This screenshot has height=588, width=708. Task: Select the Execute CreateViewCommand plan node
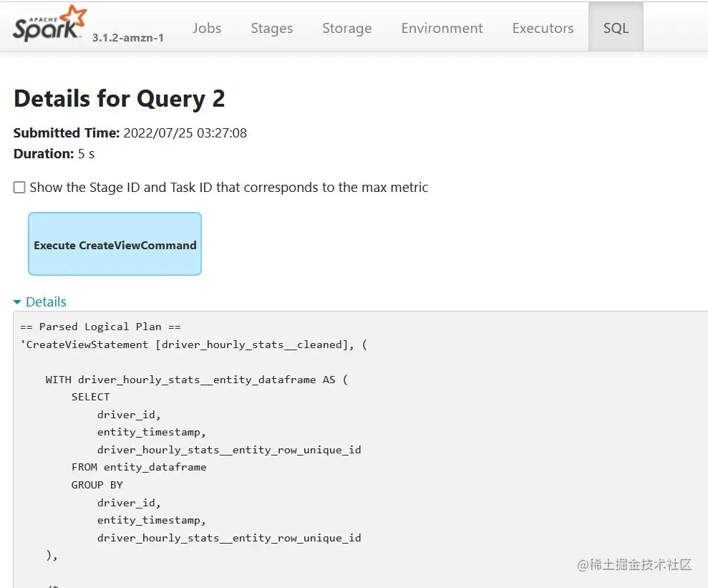point(115,244)
